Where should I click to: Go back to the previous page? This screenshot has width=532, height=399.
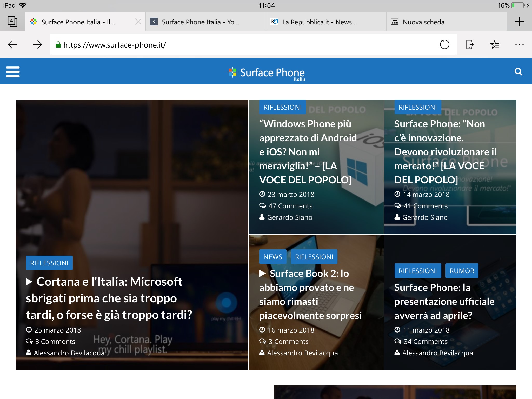point(12,45)
